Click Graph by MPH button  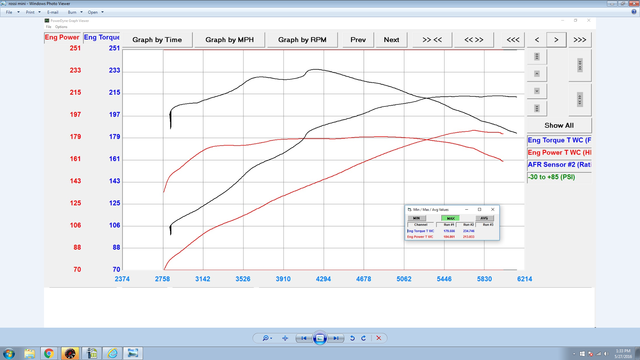click(229, 40)
